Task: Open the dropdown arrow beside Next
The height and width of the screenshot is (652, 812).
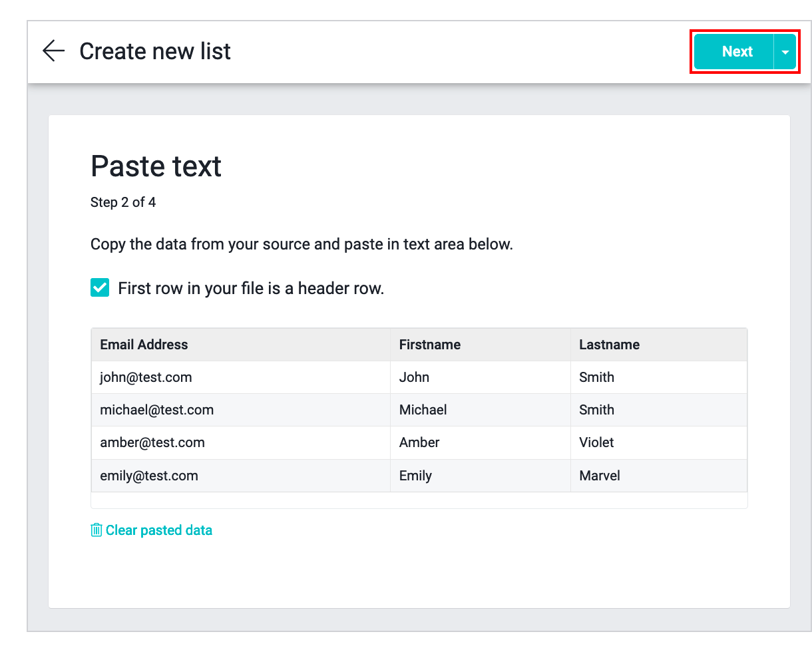Action: pyautogui.click(x=785, y=52)
